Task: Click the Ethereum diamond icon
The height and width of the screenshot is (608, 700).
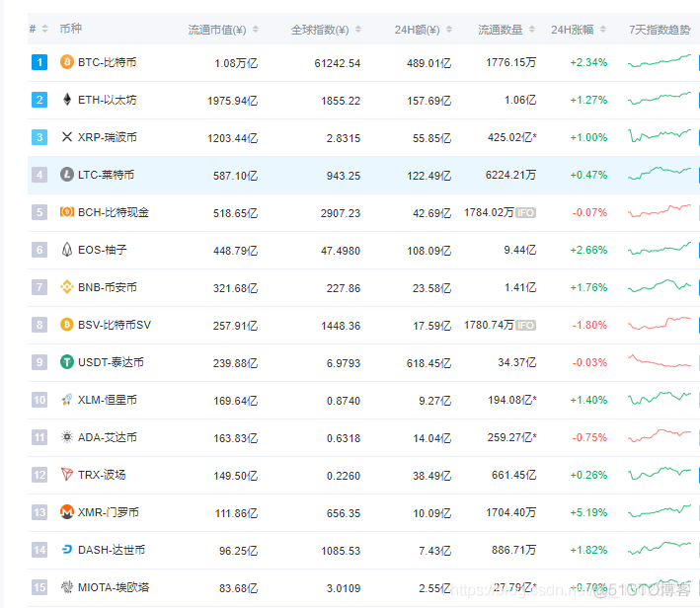Action: tap(67, 99)
